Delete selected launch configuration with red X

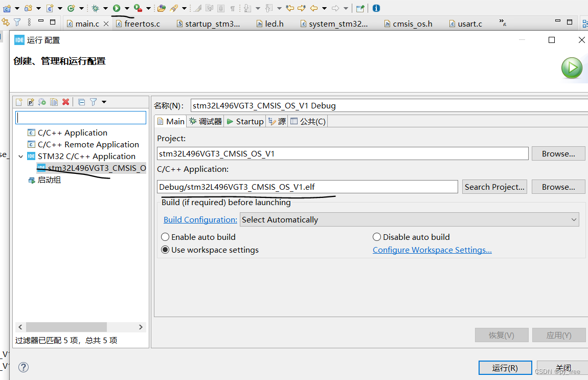pyautogui.click(x=65, y=102)
